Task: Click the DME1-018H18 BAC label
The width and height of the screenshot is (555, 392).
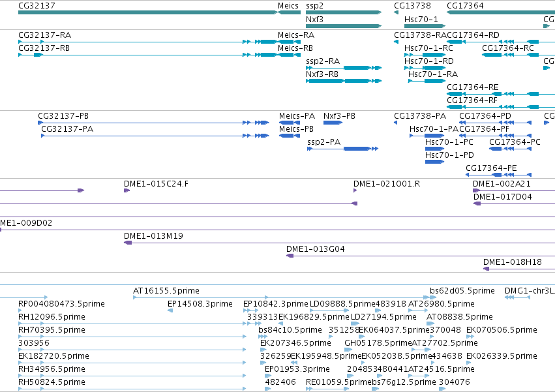Action: pos(513,262)
